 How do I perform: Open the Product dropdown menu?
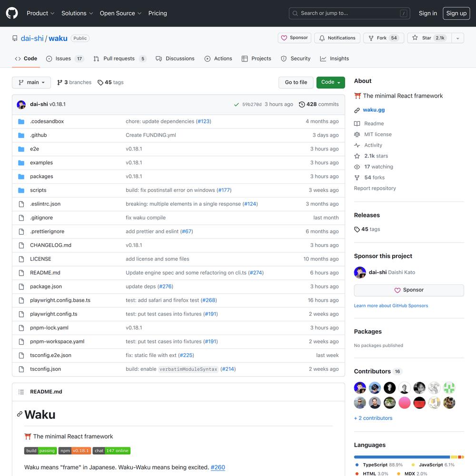pos(40,13)
